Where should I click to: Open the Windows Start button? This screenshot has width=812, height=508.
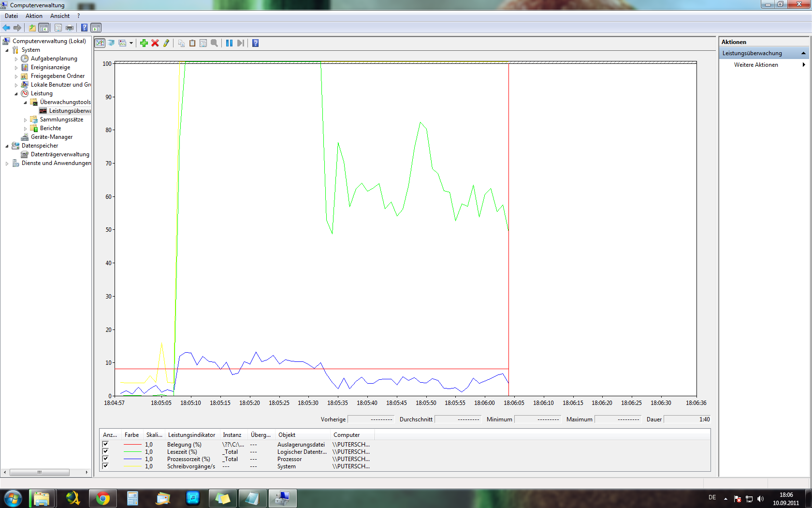pos(13,498)
